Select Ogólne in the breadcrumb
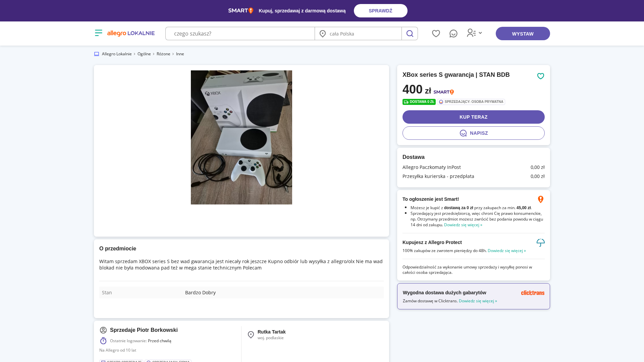Viewport: 644px width, 362px height. [x=144, y=54]
